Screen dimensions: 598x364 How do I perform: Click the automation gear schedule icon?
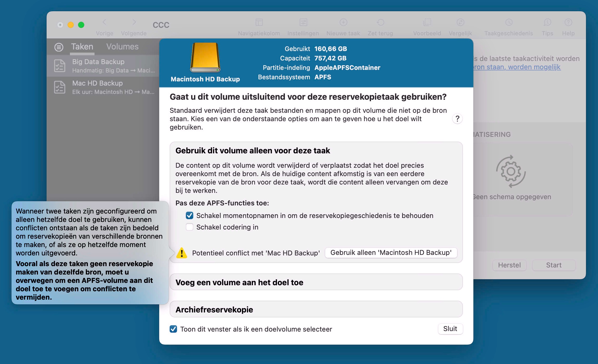tap(511, 171)
